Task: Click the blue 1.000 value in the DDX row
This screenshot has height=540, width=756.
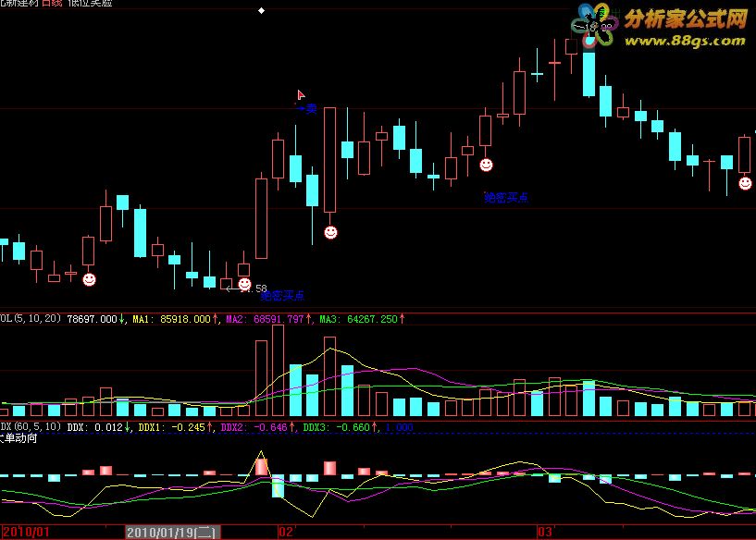Action: (x=399, y=427)
